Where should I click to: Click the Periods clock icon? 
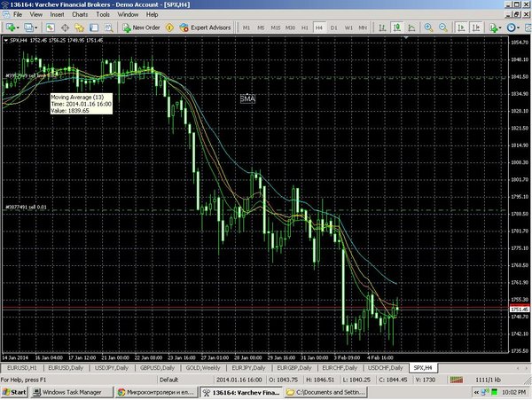(x=511, y=27)
